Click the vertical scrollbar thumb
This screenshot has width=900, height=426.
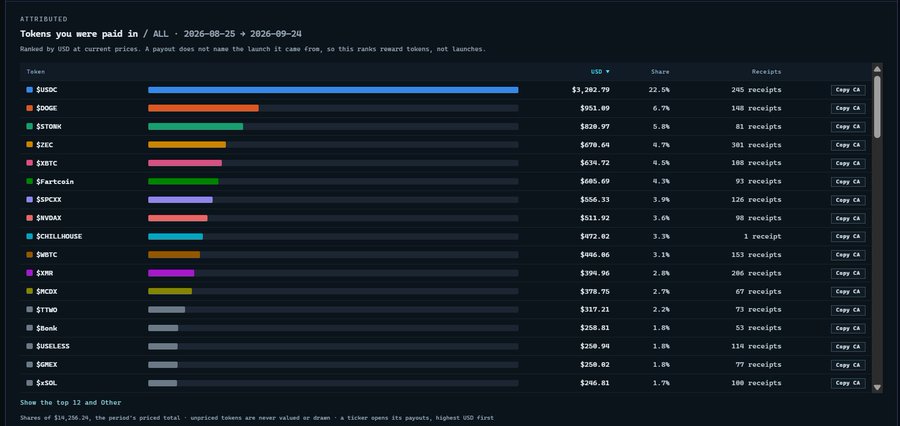(877, 107)
